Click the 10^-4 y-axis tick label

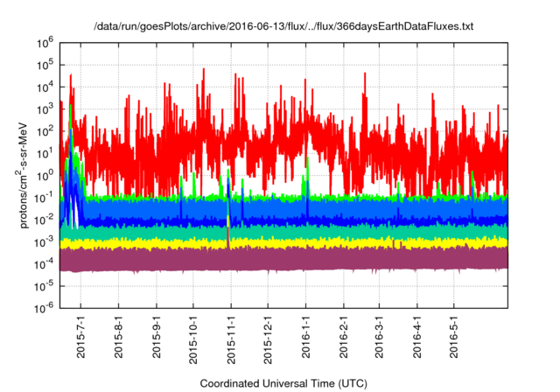(x=44, y=264)
